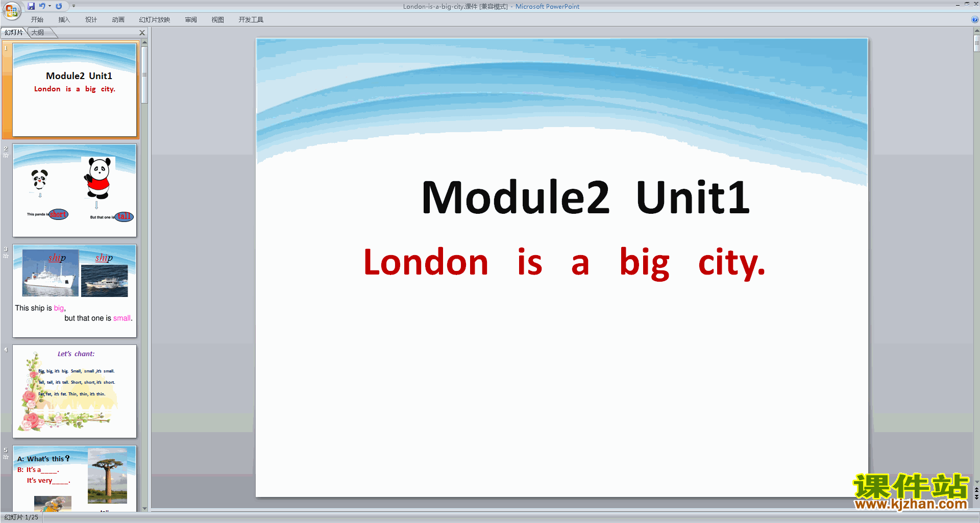This screenshot has height=523, width=980.
Task: Click the animation star icon beside slide 5
Action: [x=6, y=457]
